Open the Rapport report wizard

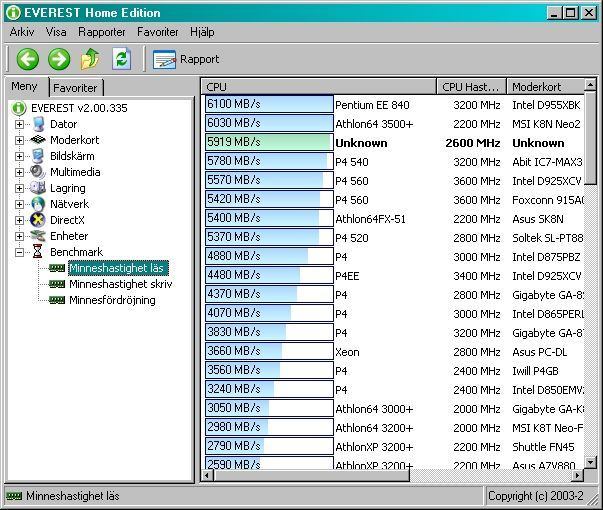pos(186,59)
